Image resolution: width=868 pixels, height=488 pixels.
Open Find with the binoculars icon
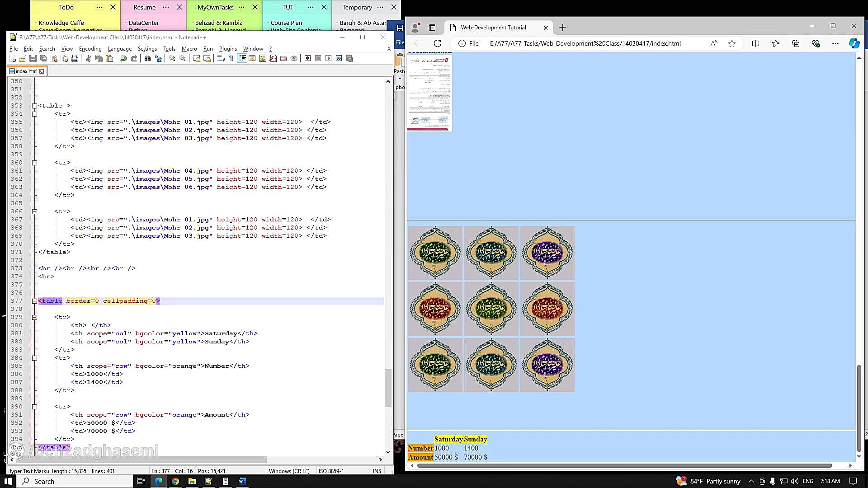point(147,58)
